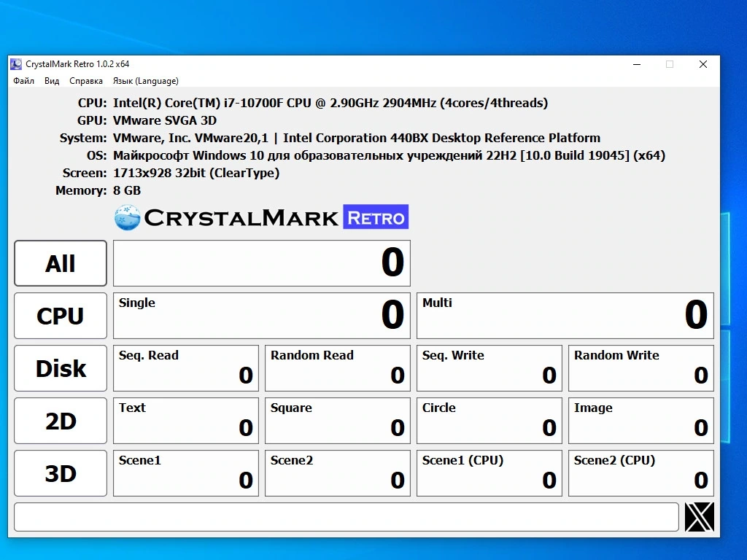The width and height of the screenshot is (747, 560).
Task: Click the 3D Scene2 score box
Action: click(338, 472)
